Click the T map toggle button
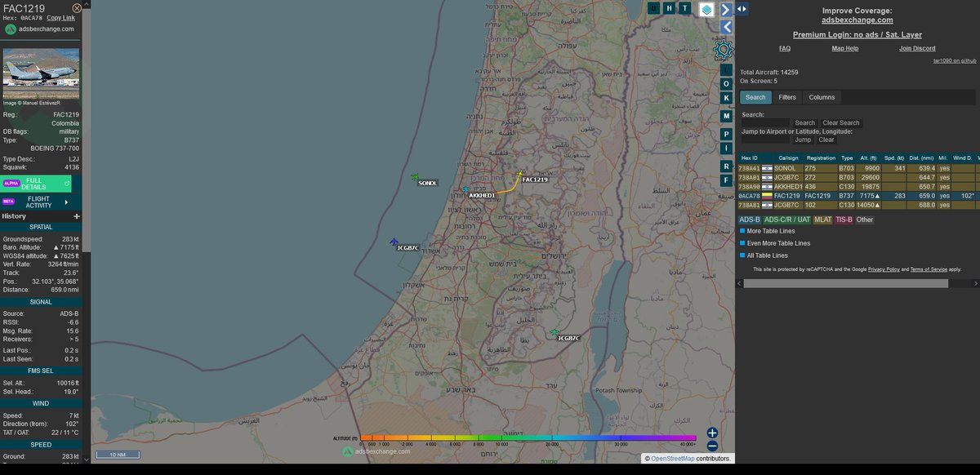 (684, 8)
